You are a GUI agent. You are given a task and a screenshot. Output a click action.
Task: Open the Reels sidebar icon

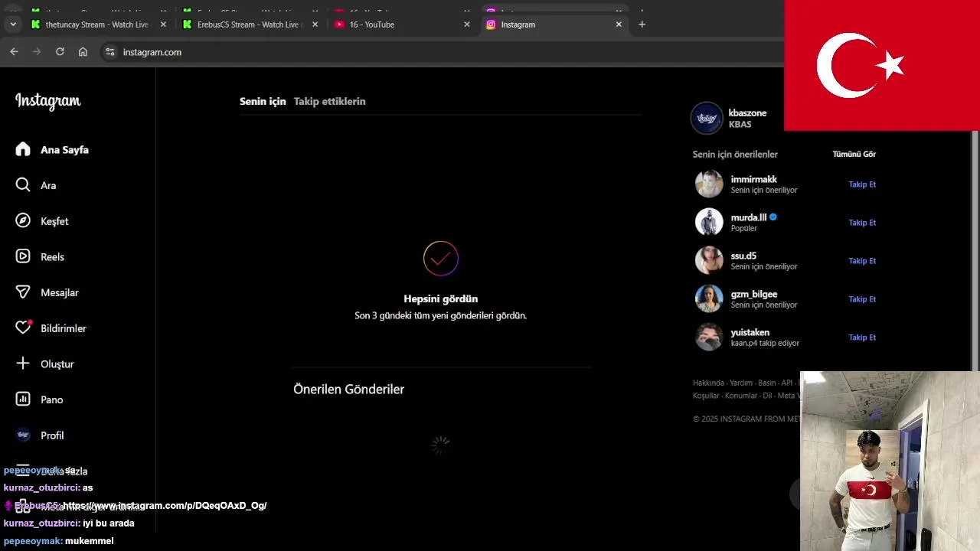23,256
